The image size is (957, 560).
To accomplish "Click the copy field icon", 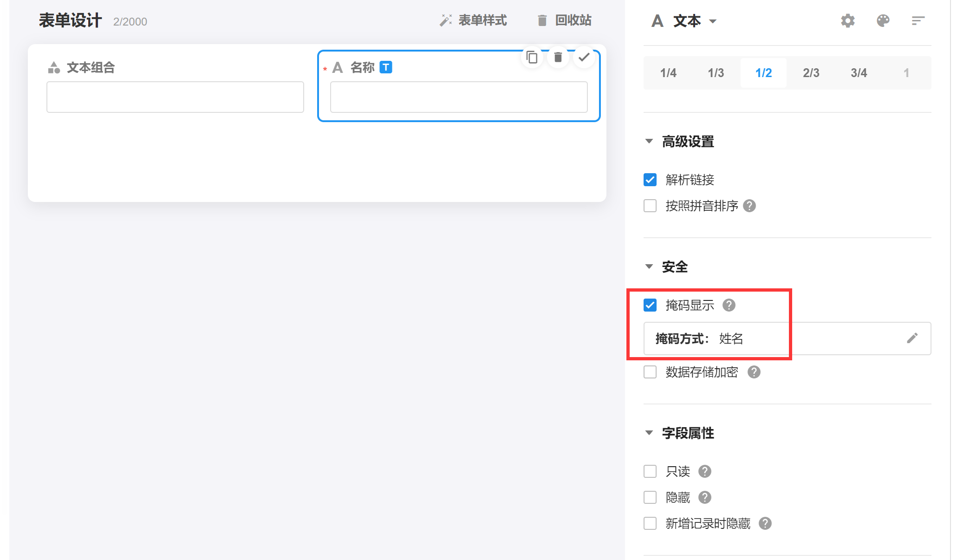I will 532,57.
